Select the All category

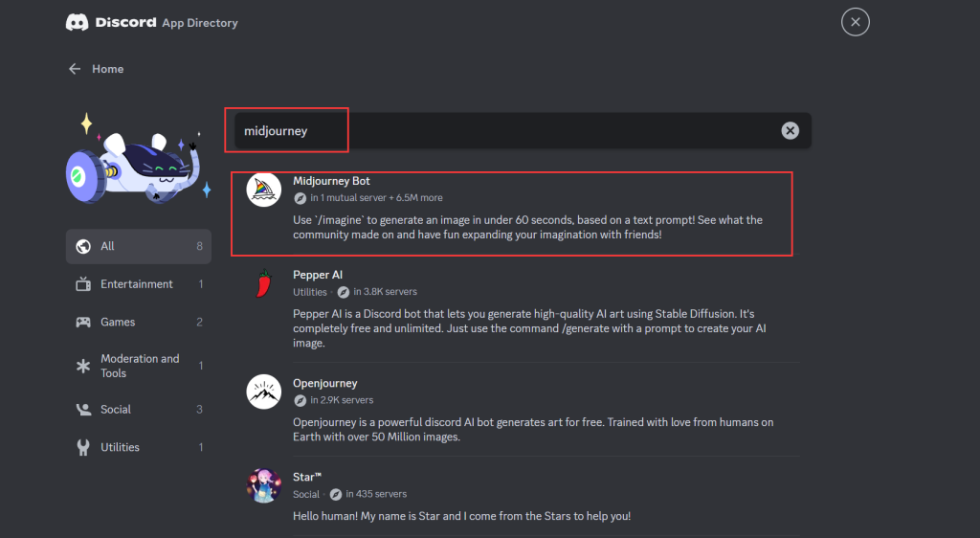point(139,246)
